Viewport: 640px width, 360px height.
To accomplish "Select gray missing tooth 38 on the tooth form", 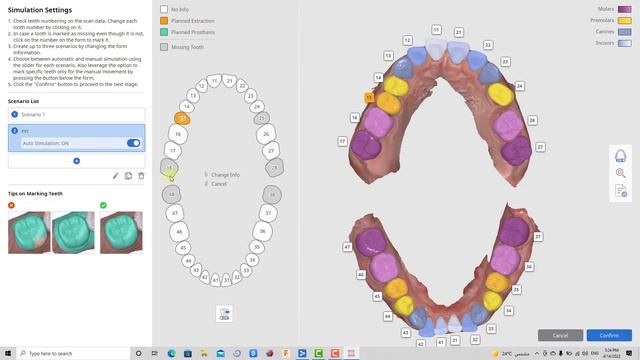I will click(272, 195).
